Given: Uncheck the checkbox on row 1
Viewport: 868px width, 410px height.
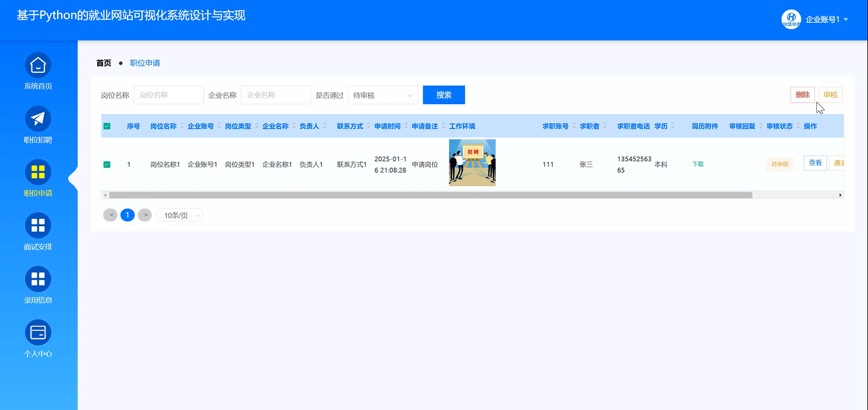Looking at the screenshot, I should click(107, 164).
